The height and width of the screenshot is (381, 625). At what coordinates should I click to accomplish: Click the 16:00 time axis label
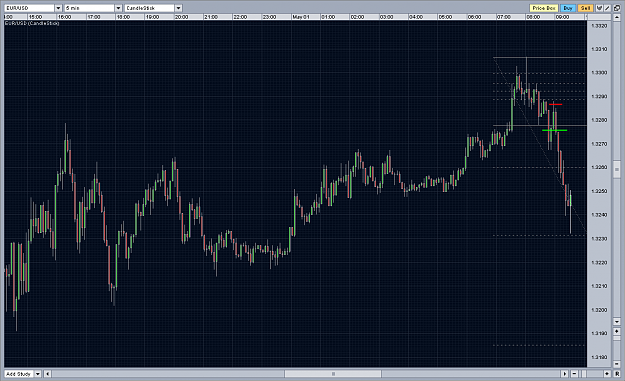(65, 17)
